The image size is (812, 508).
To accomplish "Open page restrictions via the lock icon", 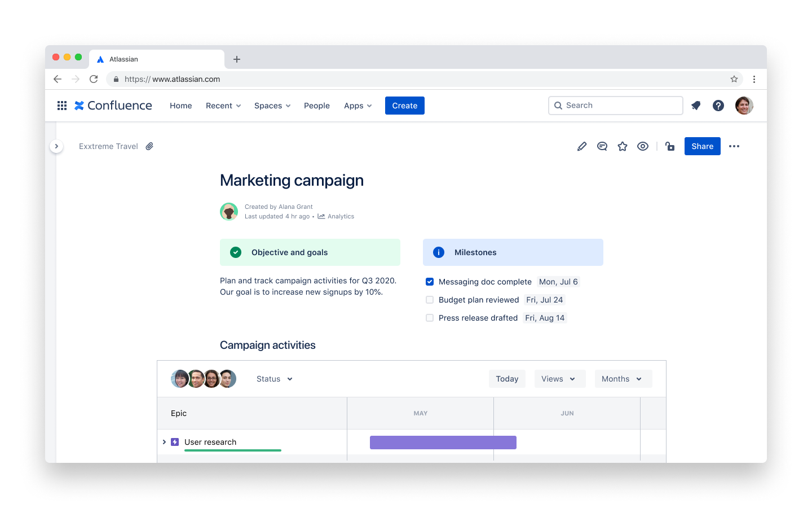I will point(669,146).
